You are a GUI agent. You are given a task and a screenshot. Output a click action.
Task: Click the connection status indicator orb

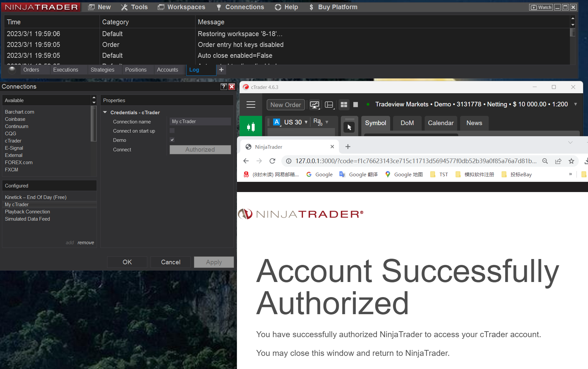12,70
